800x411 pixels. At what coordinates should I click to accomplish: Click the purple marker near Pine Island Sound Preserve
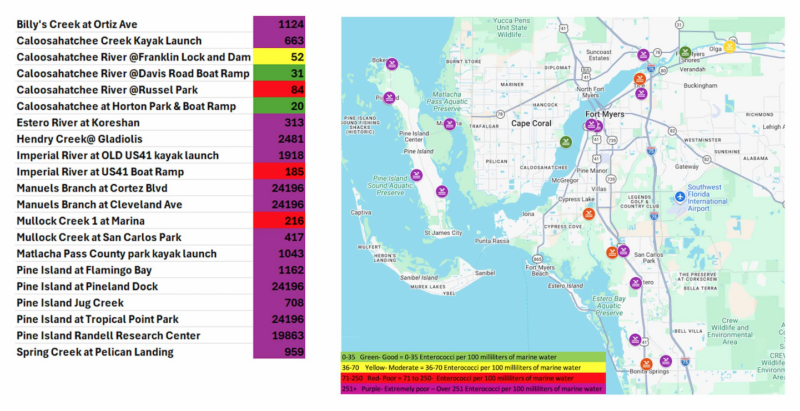click(x=416, y=175)
